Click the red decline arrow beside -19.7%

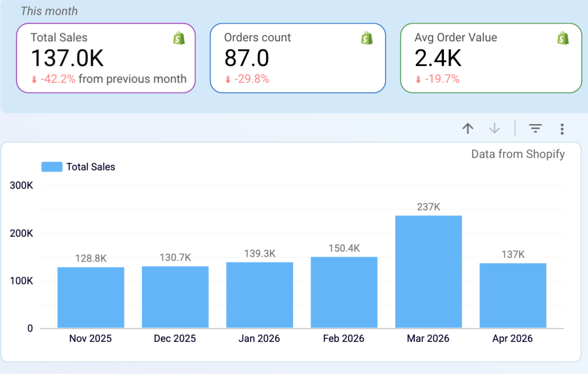click(419, 79)
